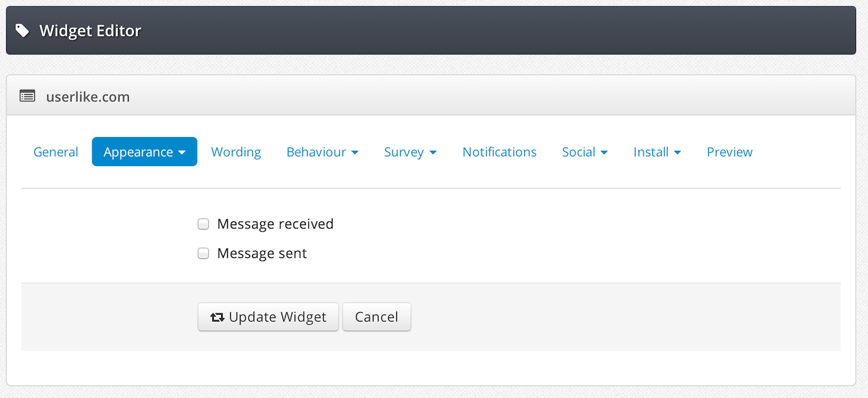Click the Cancel button

(377, 317)
